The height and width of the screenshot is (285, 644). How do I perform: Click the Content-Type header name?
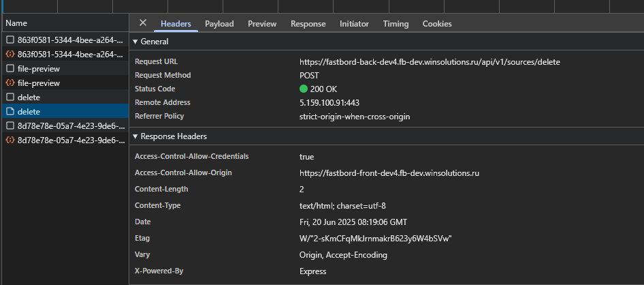point(157,205)
